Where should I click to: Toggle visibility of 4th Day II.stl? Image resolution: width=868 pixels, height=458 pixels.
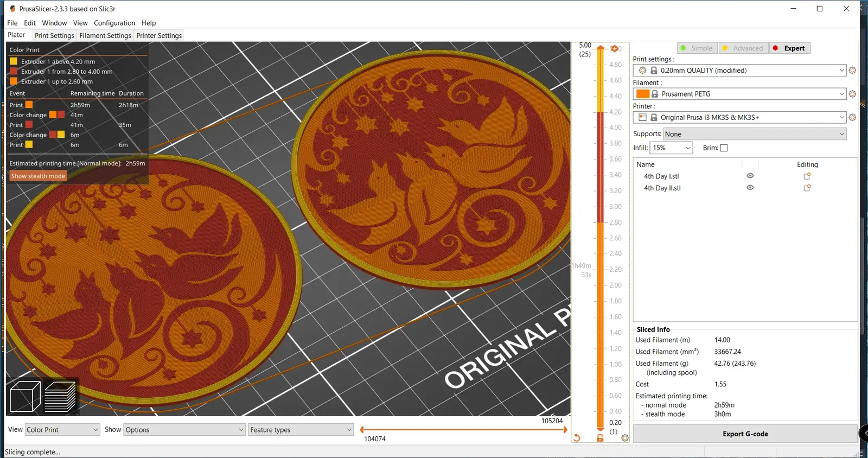tap(750, 188)
